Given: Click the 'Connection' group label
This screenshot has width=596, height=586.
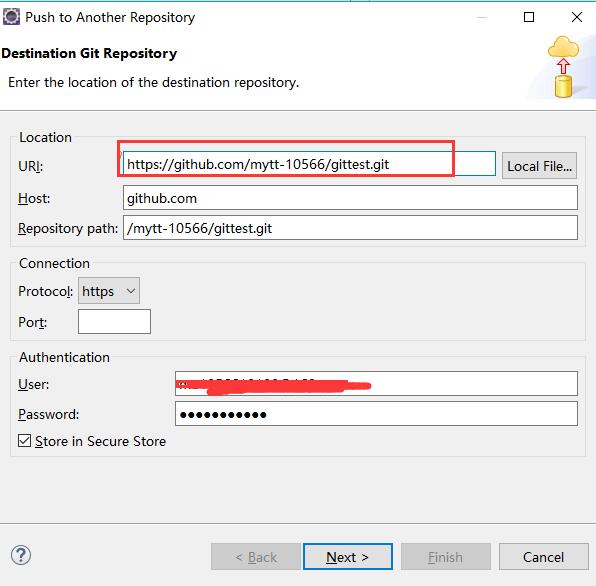Looking at the screenshot, I should (54, 263).
